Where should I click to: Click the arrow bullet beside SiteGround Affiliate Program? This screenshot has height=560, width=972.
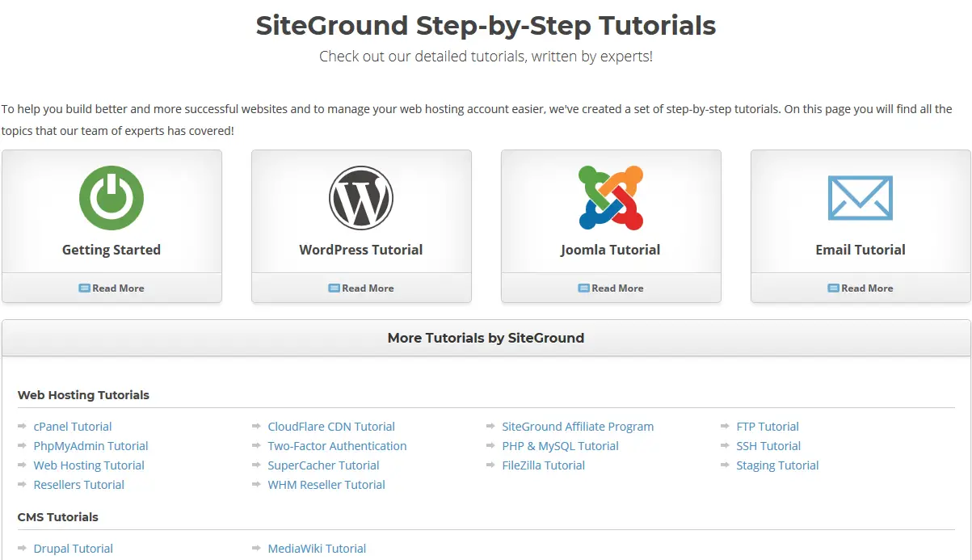click(x=491, y=426)
